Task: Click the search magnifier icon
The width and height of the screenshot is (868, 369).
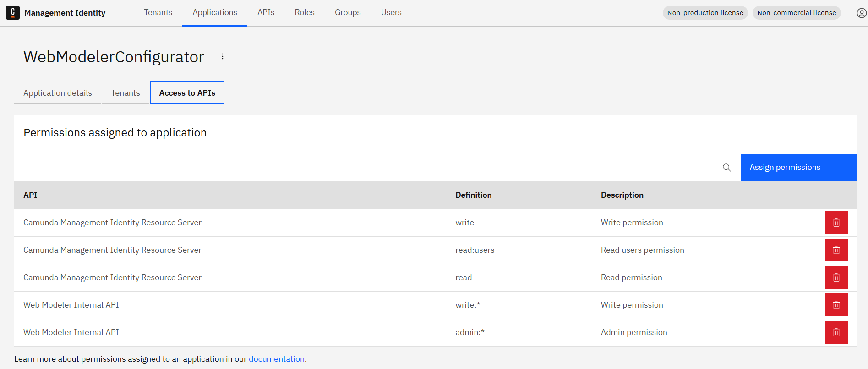Action: click(x=726, y=168)
